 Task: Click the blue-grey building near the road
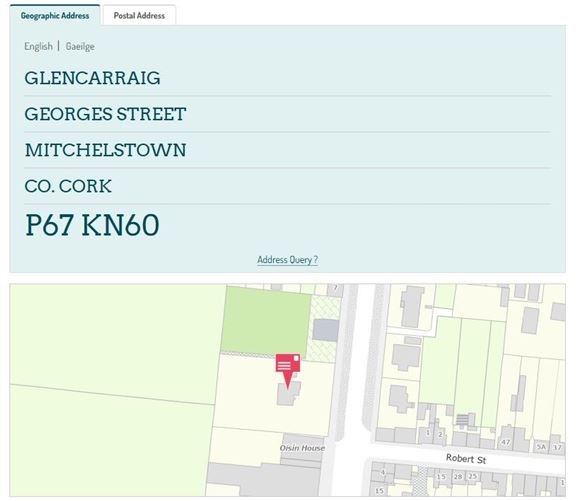[x=326, y=330]
